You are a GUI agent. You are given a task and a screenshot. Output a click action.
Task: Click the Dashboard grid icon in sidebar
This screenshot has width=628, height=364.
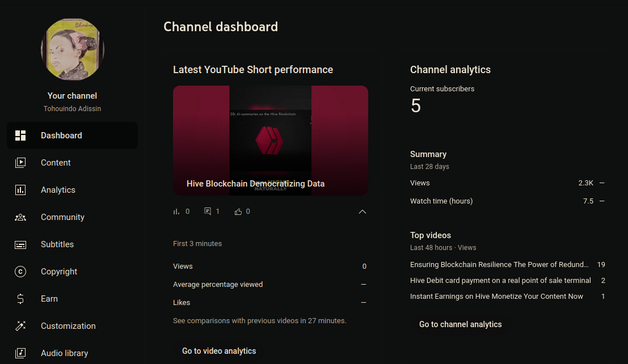pos(20,136)
